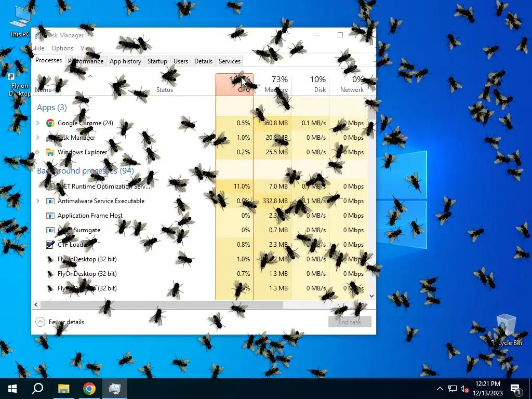This screenshot has height=399, width=532.
Task: Click the 25.5 MB memory cell
Action: [x=272, y=152]
